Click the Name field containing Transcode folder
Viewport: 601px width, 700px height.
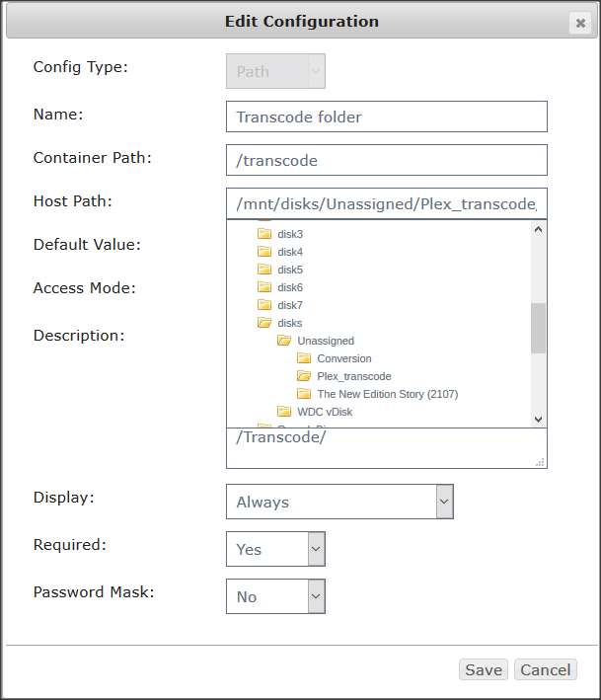(x=387, y=117)
